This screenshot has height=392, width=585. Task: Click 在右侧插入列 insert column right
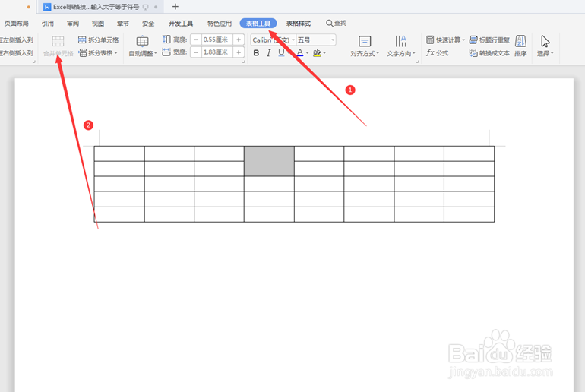[x=17, y=53]
